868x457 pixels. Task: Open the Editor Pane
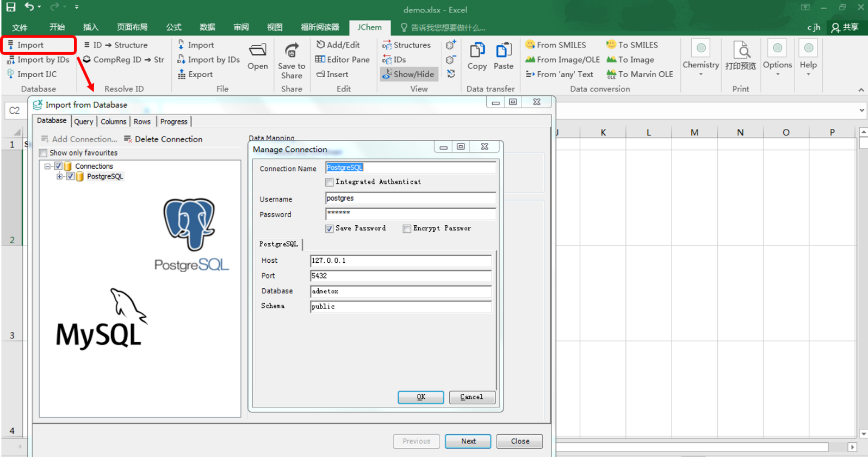[x=343, y=59]
